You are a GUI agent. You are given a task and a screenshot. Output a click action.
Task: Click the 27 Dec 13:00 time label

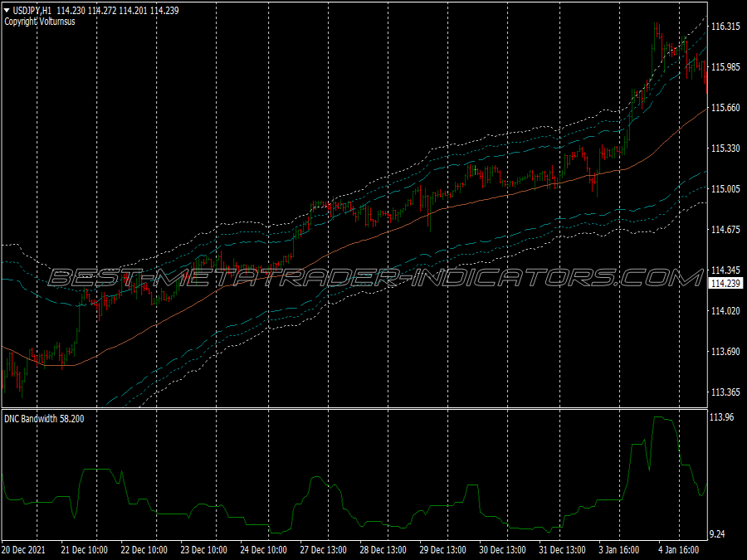pyautogui.click(x=323, y=550)
